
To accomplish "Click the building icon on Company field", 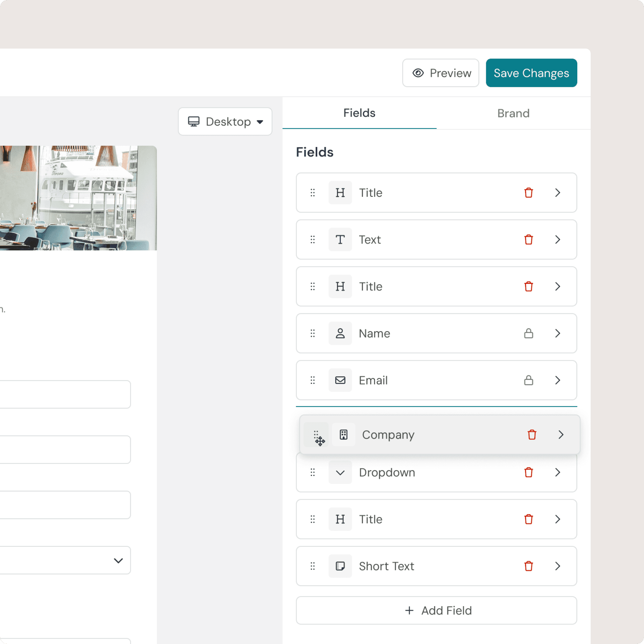I will tap(343, 434).
